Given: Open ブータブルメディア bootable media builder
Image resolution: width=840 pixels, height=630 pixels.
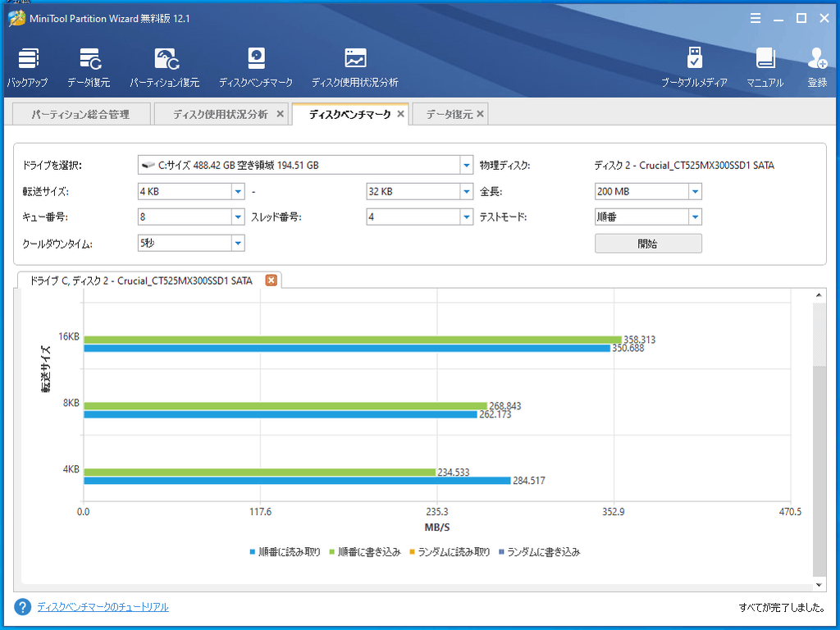Looking at the screenshot, I should tap(695, 67).
